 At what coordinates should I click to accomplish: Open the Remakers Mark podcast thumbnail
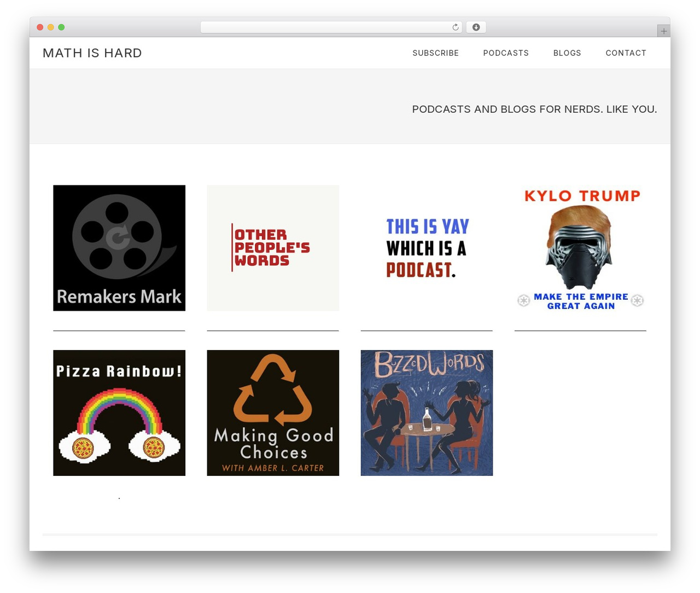tap(119, 248)
